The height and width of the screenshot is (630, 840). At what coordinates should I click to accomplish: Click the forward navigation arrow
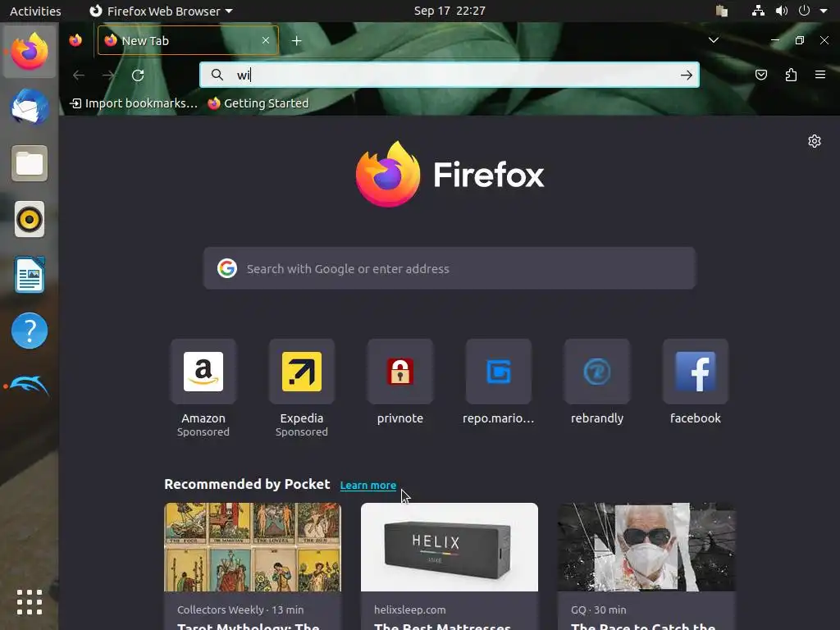point(109,75)
